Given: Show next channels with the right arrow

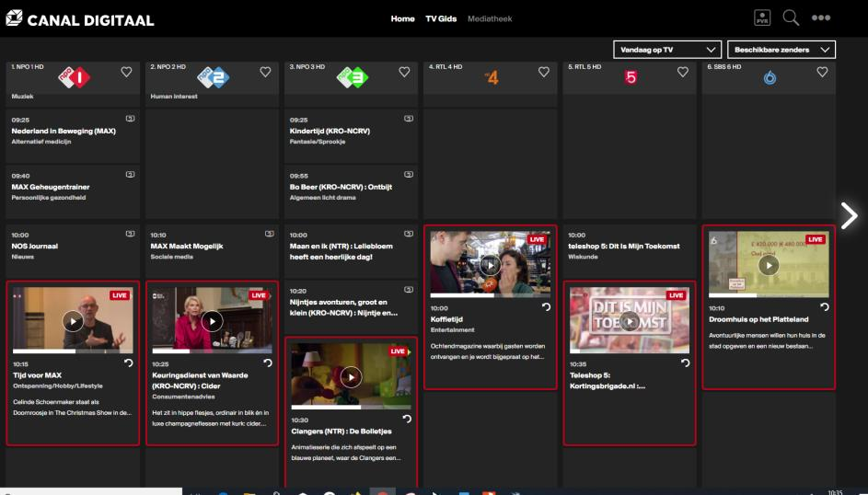Looking at the screenshot, I should coord(848,215).
